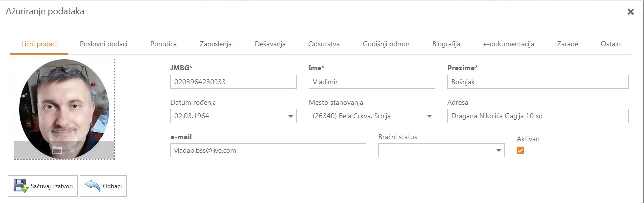This screenshot has height=203, width=644.
Task: Click into the Prezime text field
Action: tap(538, 82)
